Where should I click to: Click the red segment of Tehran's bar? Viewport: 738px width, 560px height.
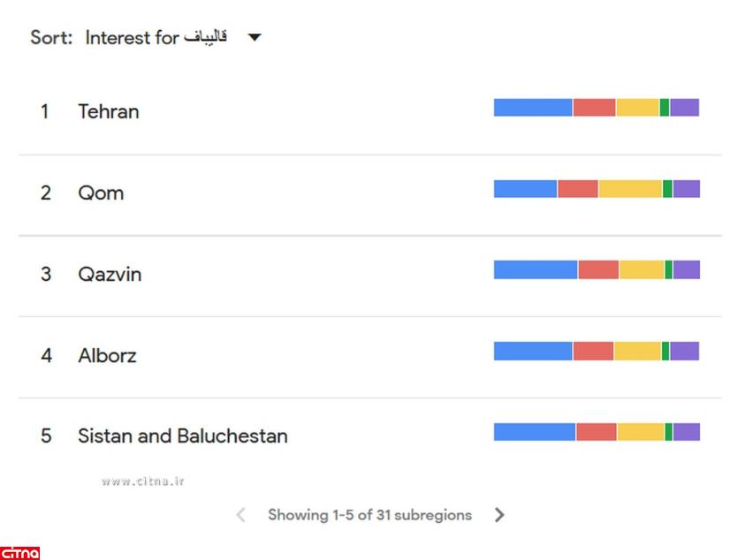click(594, 108)
